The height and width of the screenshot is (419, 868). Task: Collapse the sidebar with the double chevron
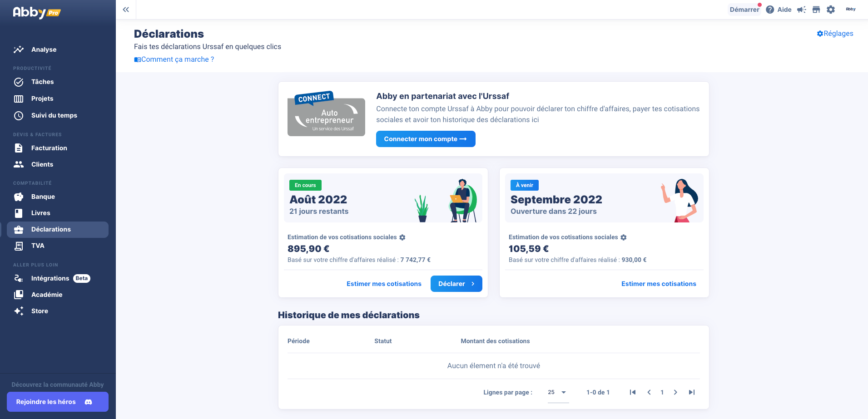pos(126,9)
